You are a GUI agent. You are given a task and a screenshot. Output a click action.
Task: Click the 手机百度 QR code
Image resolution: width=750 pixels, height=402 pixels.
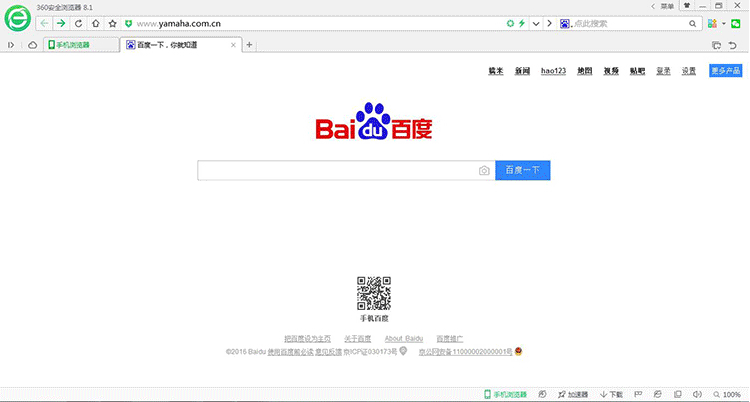[374, 293]
